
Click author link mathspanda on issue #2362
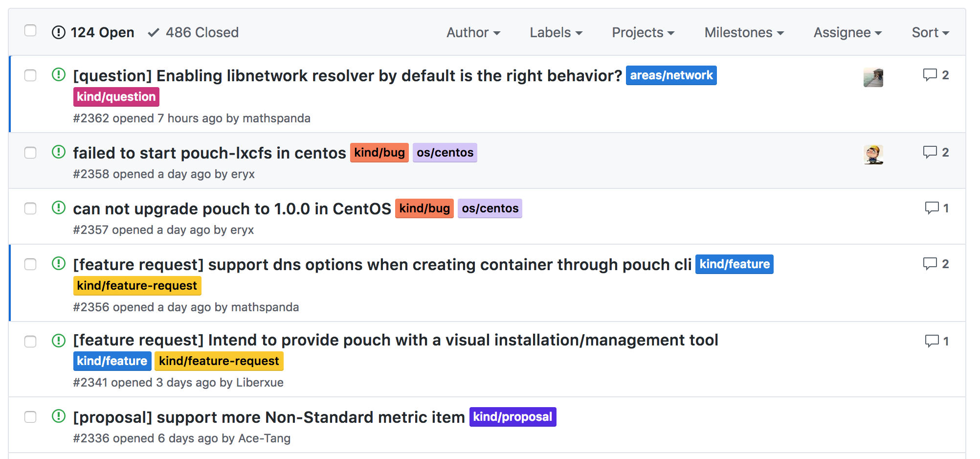(276, 118)
